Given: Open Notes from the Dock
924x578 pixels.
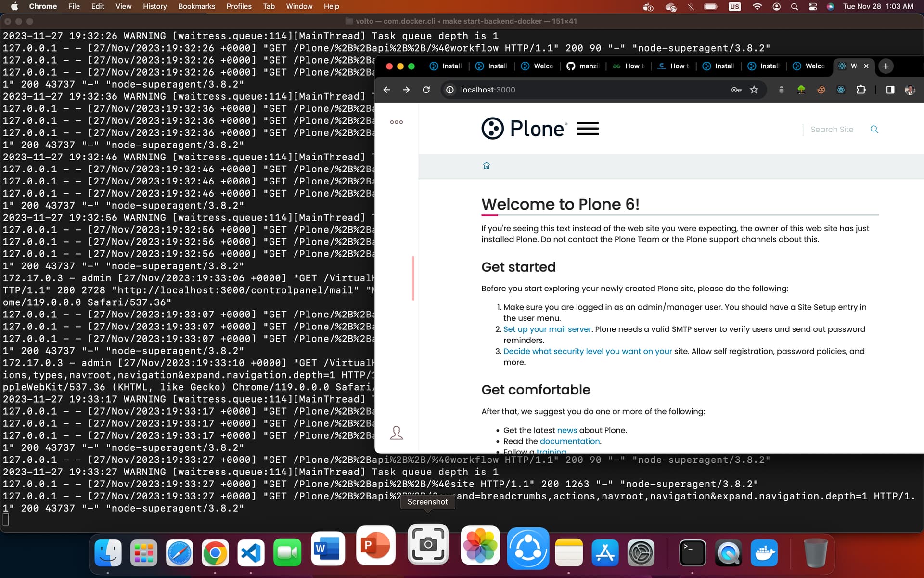Looking at the screenshot, I should (569, 552).
